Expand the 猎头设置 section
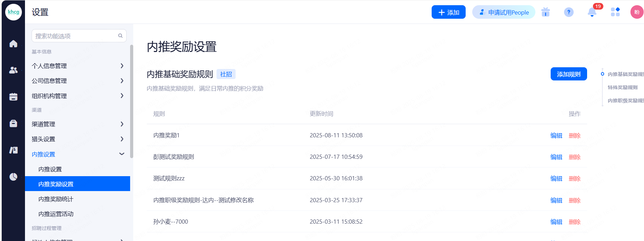The width and height of the screenshot is (644, 241). pos(77,139)
